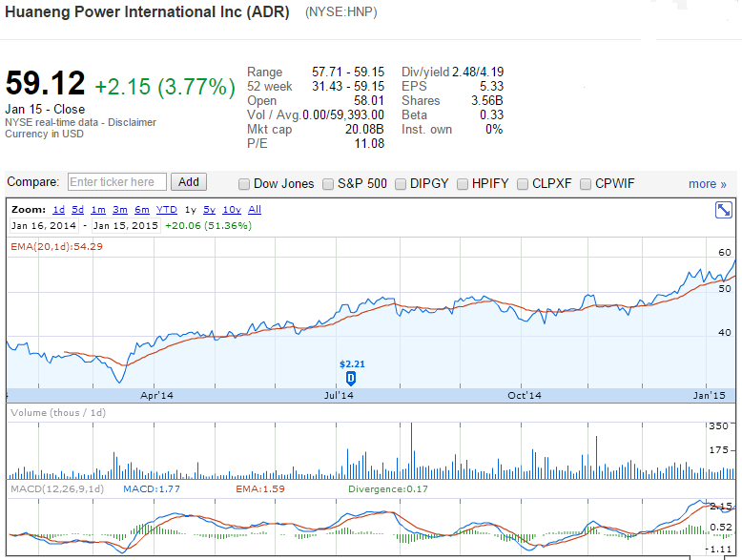Click the Beta value 0.33
This screenshot has height=560, width=742.
pos(492,115)
